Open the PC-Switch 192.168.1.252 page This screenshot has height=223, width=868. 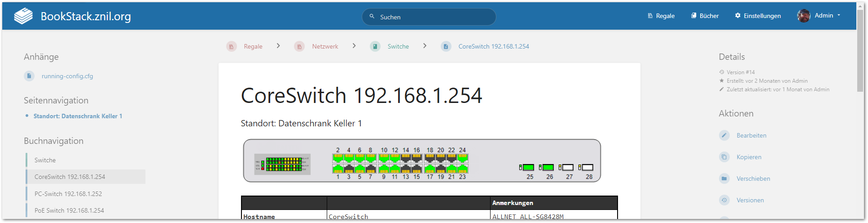[68, 194]
